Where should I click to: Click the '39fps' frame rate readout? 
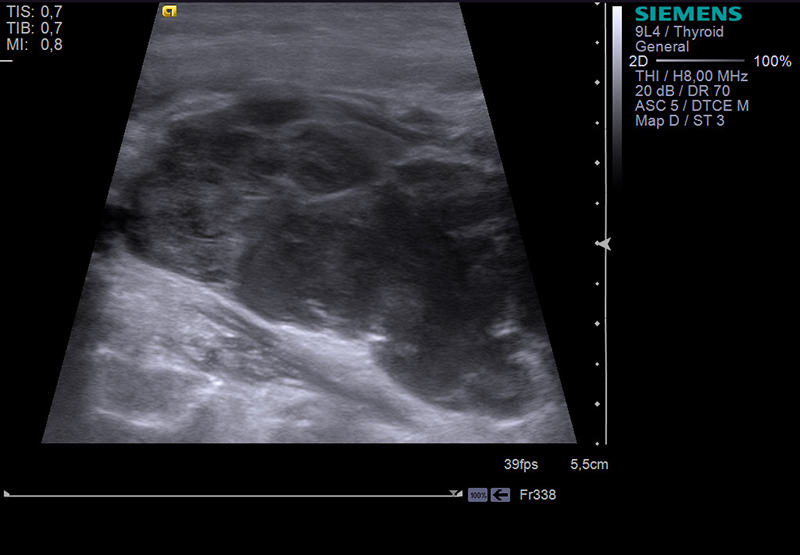tap(521, 465)
